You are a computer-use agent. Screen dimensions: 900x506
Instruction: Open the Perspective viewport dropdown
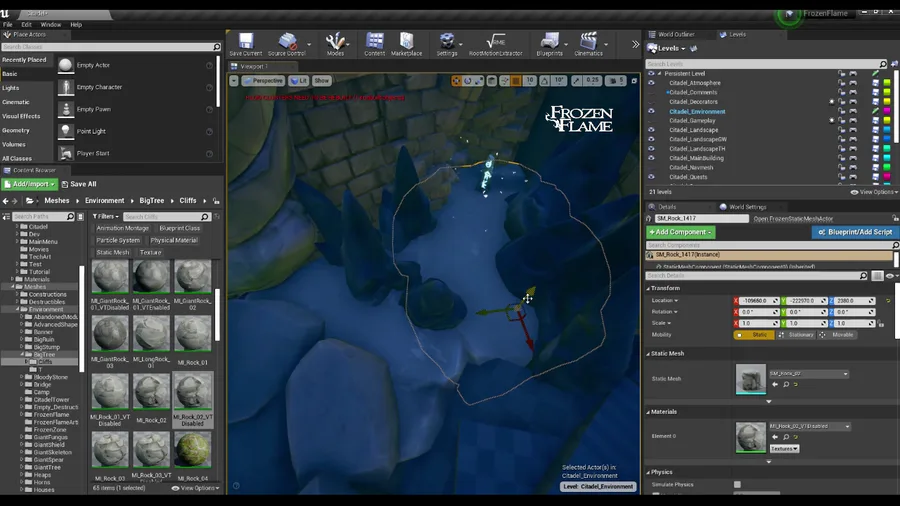(263, 81)
